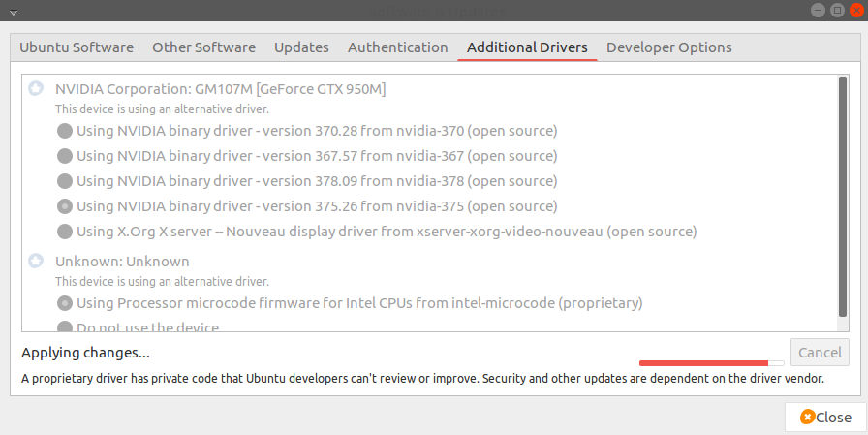This screenshot has height=435, width=868.
Task: Open the Developer Options tab
Action: coord(668,47)
